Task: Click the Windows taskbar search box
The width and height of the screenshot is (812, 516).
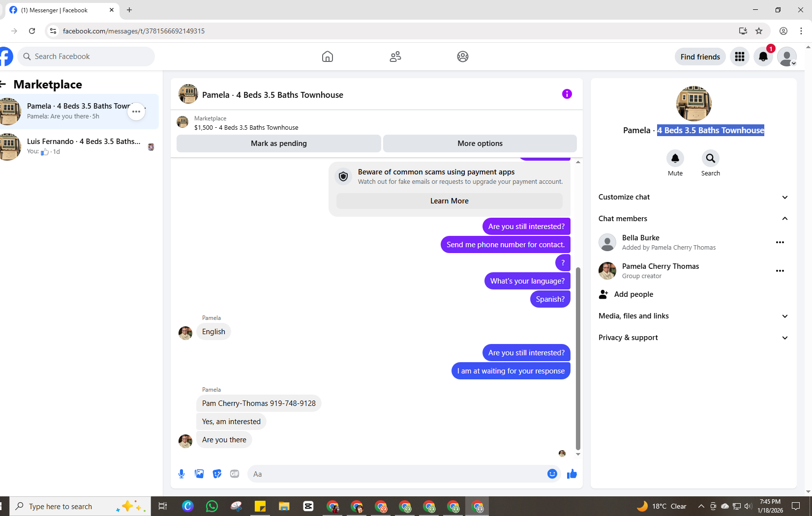Action: coord(80,506)
